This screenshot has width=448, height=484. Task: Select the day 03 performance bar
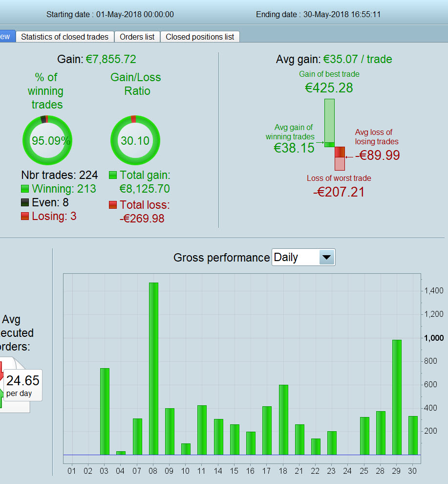point(105,412)
